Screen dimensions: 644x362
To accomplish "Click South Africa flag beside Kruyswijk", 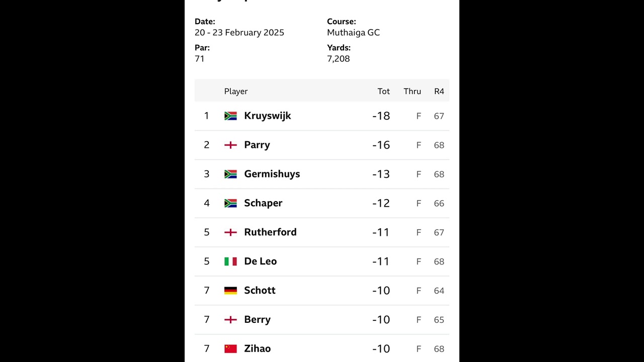I will point(230,116).
